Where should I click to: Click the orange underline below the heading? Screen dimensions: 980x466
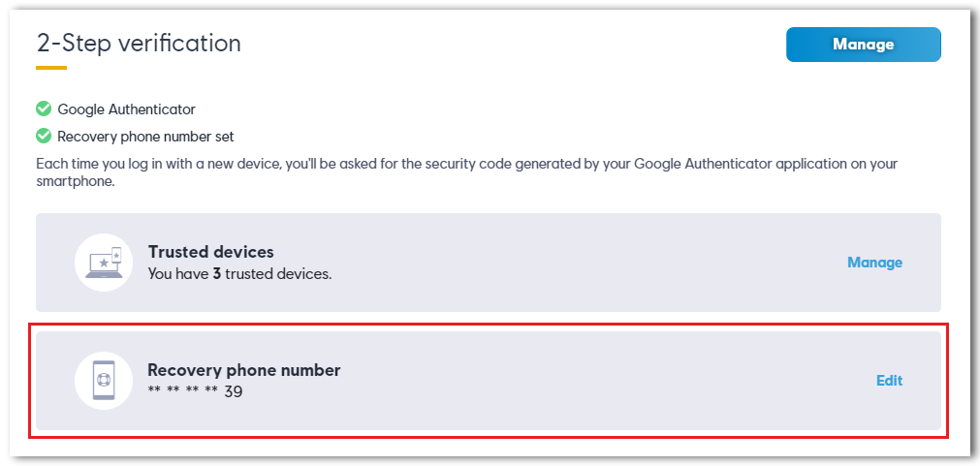click(x=51, y=68)
